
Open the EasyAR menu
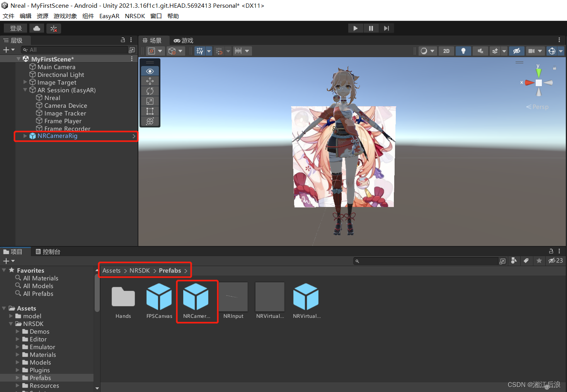click(x=109, y=16)
